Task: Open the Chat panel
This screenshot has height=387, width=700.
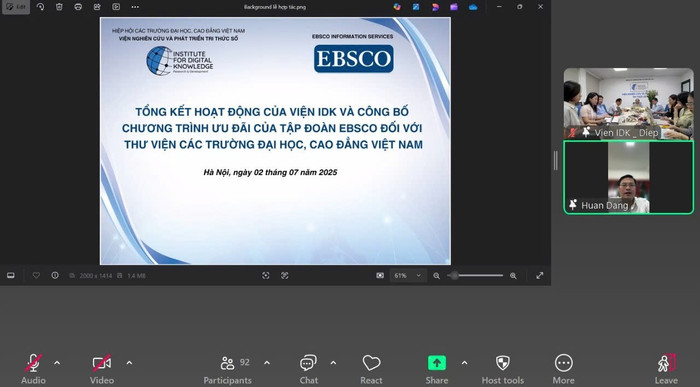Action: tap(308, 369)
